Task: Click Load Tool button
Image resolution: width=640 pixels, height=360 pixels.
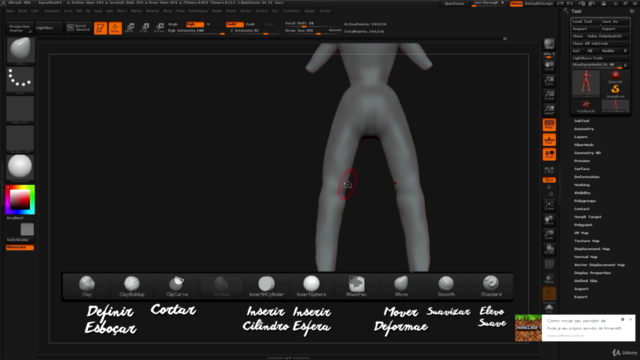Action: [x=585, y=22]
